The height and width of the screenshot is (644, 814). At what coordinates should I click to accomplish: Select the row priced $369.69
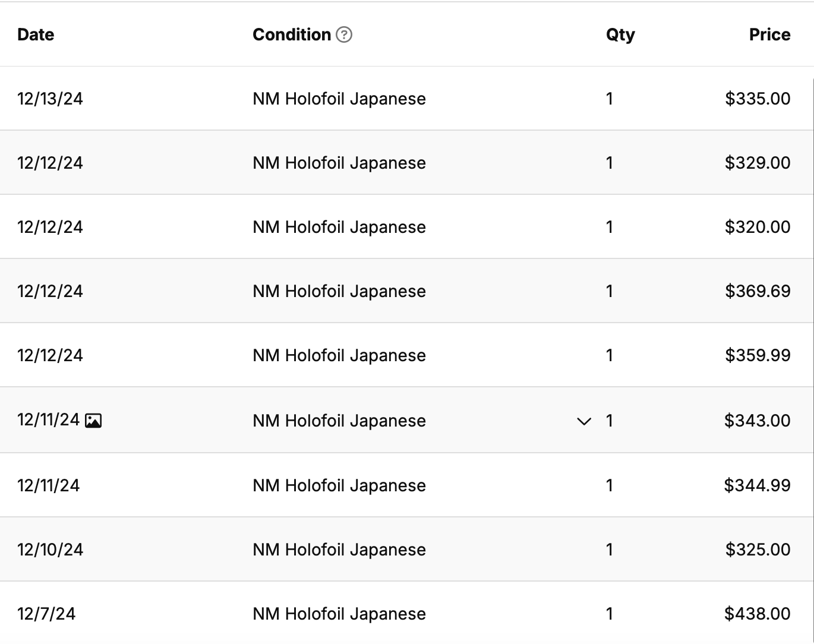[x=406, y=291]
